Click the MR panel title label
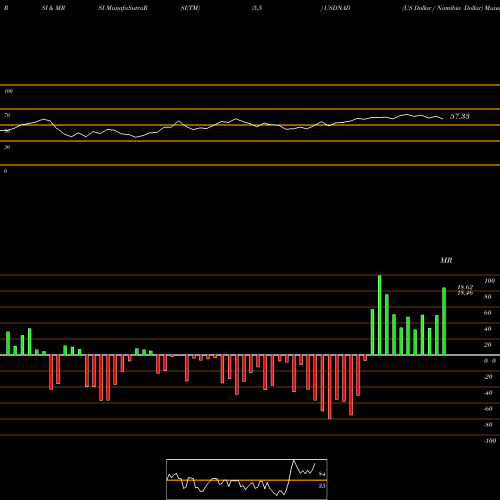Image resolution: width=500 pixels, height=500 pixels. coord(446,260)
